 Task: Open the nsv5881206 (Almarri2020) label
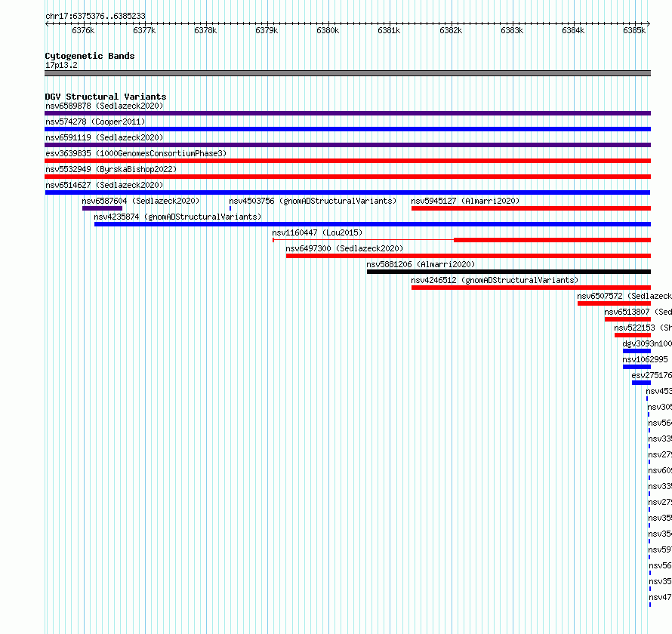(x=421, y=264)
